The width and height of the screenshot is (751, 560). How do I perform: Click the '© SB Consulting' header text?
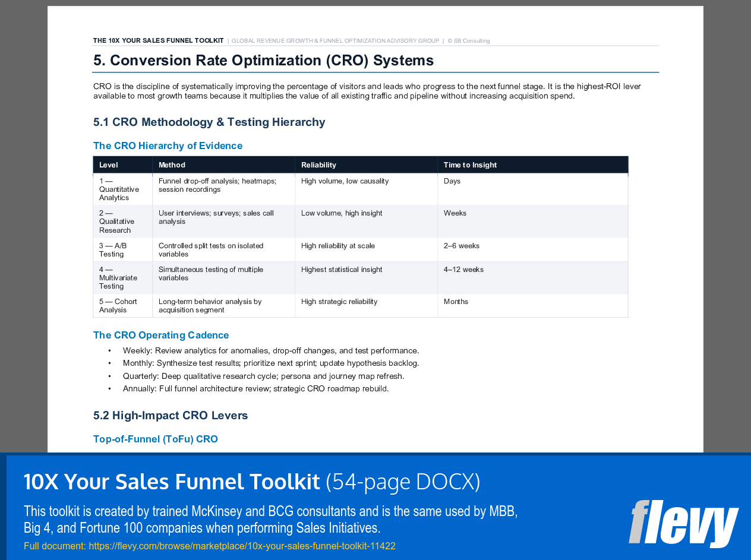click(x=469, y=40)
